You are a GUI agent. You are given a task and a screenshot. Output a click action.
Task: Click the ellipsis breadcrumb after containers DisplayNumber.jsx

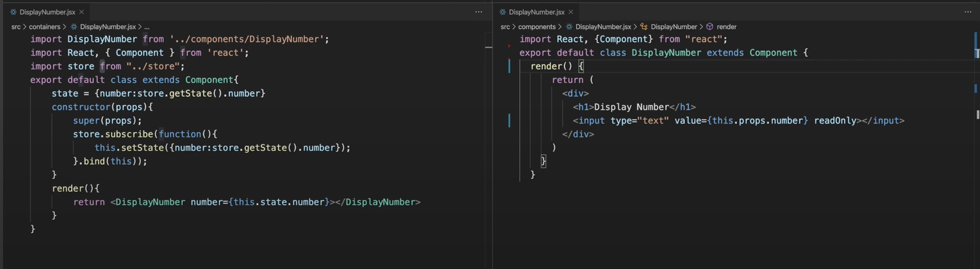pyautogui.click(x=147, y=27)
